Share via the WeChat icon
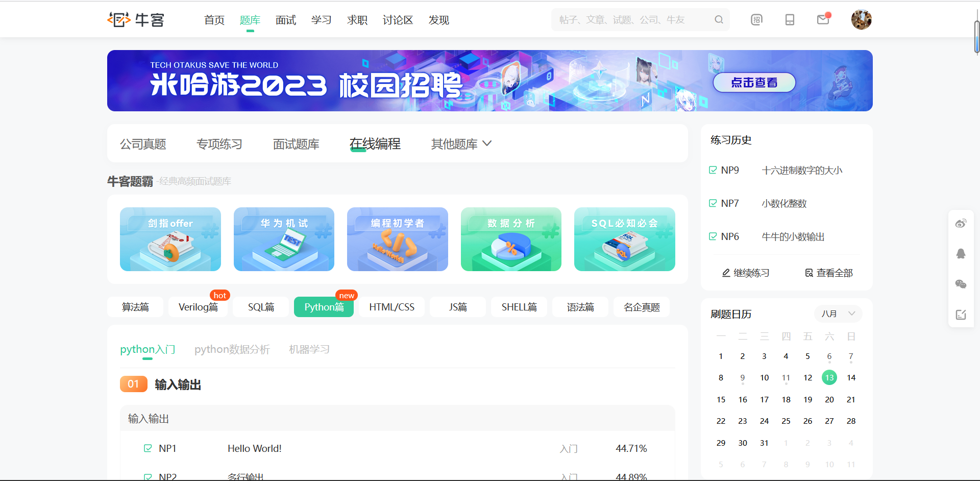 point(961,284)
